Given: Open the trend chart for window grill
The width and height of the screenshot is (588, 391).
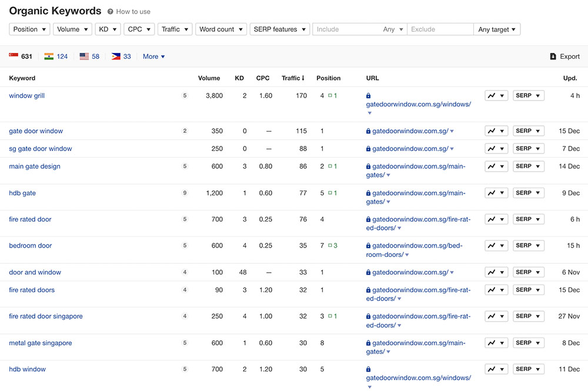Looking at the screenshot, I should (496, 96).
